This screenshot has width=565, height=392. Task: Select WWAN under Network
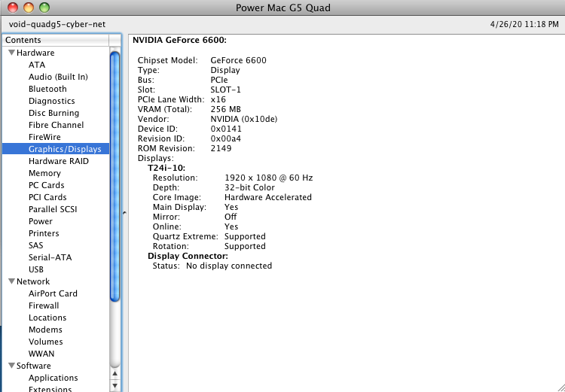click(x=41, y=354)
